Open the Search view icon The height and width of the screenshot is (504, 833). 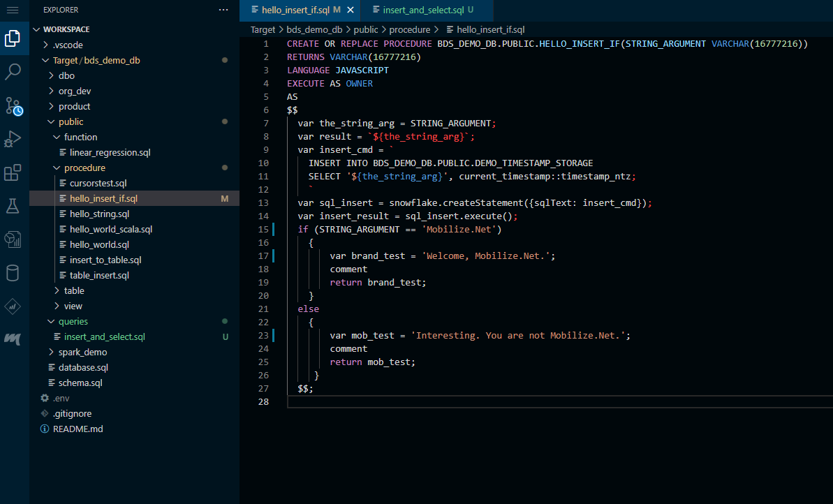pos(13,72)
